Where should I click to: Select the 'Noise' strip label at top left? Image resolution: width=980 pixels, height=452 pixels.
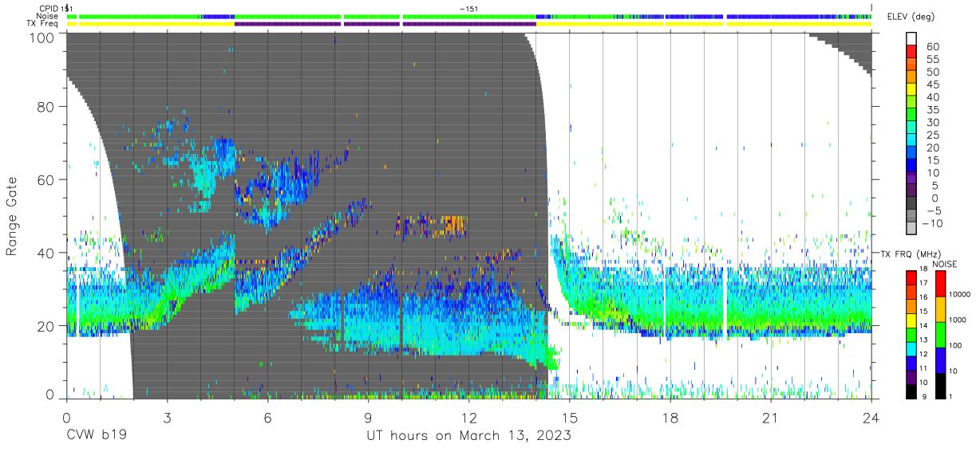coord(48,16)
